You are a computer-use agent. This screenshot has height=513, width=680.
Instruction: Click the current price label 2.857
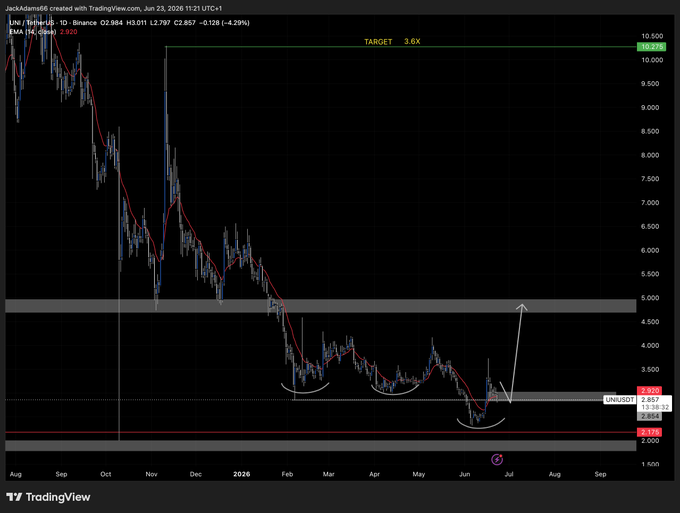point(650,399)
